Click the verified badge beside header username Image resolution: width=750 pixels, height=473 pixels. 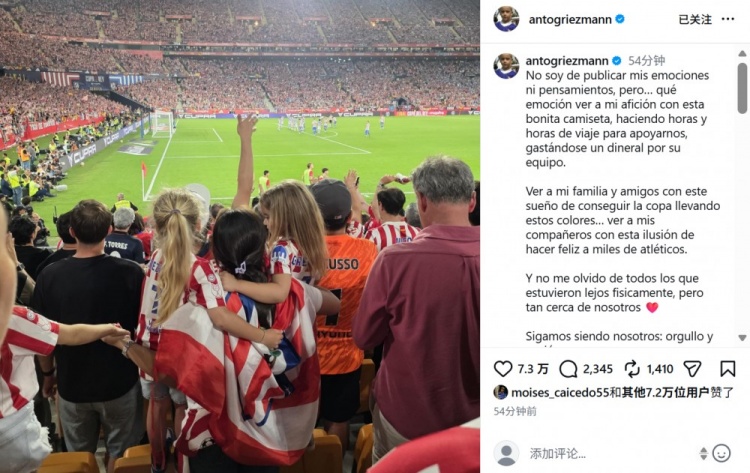[620, 19]
